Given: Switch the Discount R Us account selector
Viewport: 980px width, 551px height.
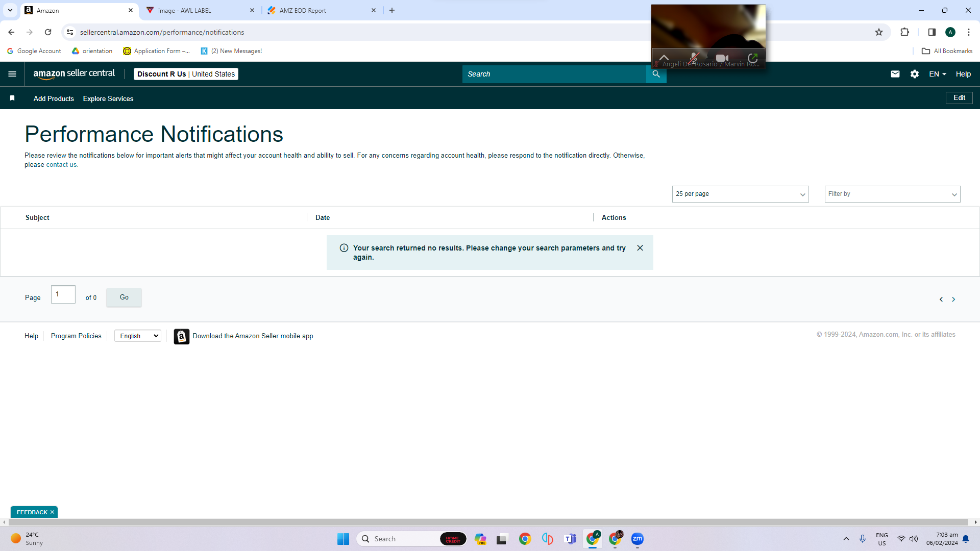Looking at the screenshot, I should (x=186, y=74).
